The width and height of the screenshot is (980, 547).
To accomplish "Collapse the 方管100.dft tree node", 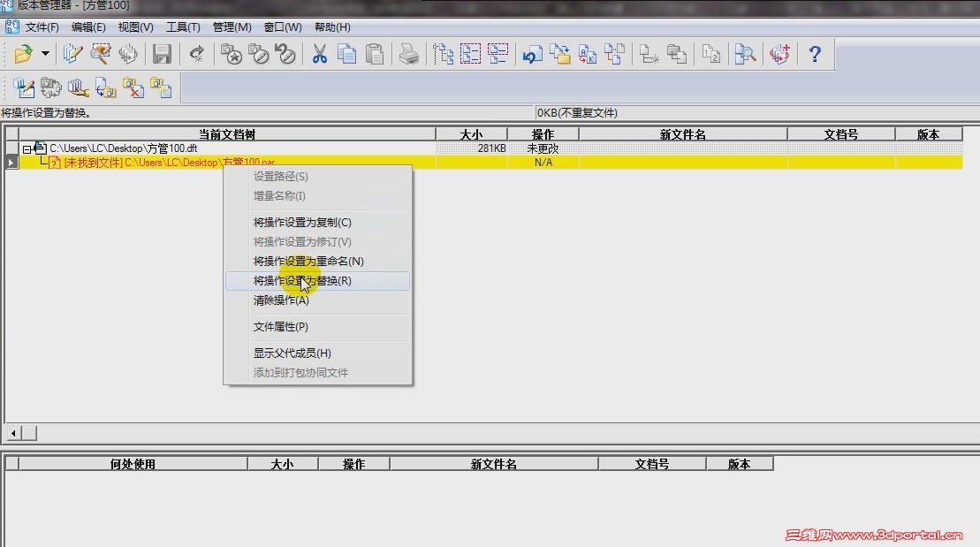I will (27, 149).
